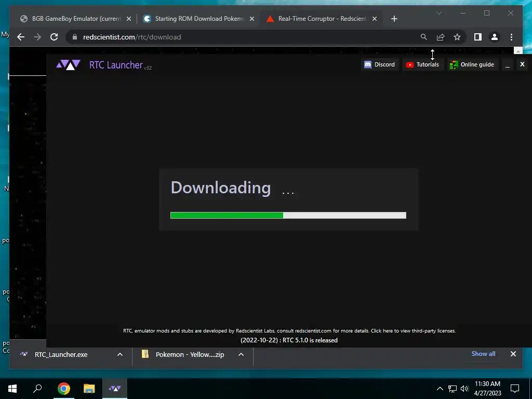The image size is (532, 399).
Task: View site security lock information
Action: [x=75, y=37]
